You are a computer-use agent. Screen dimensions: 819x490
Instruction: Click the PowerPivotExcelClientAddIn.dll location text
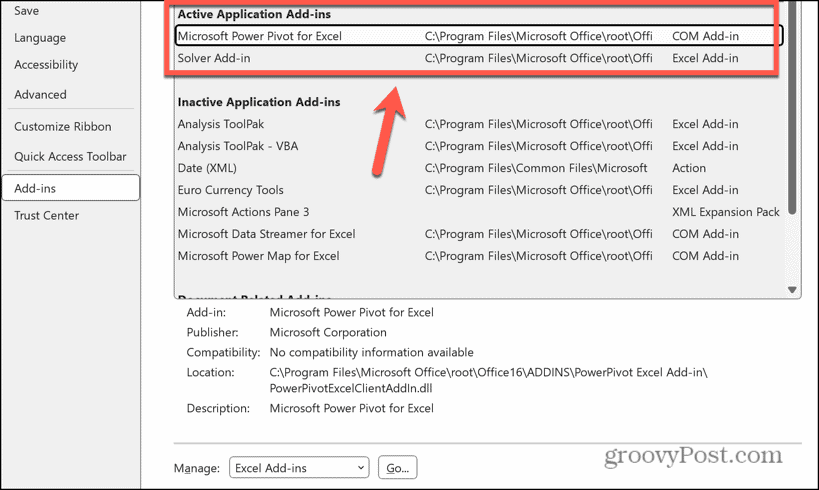tap(350, 388)
